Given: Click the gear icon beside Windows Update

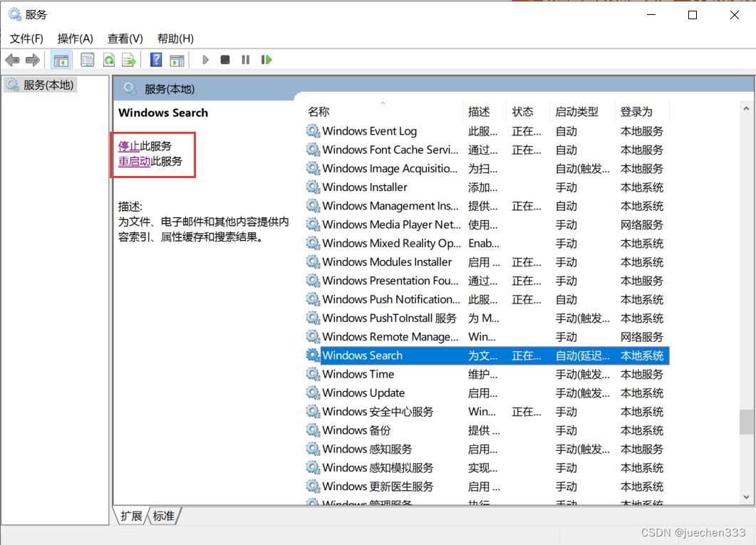Looking at the screenshot, I should pos(313,393).
